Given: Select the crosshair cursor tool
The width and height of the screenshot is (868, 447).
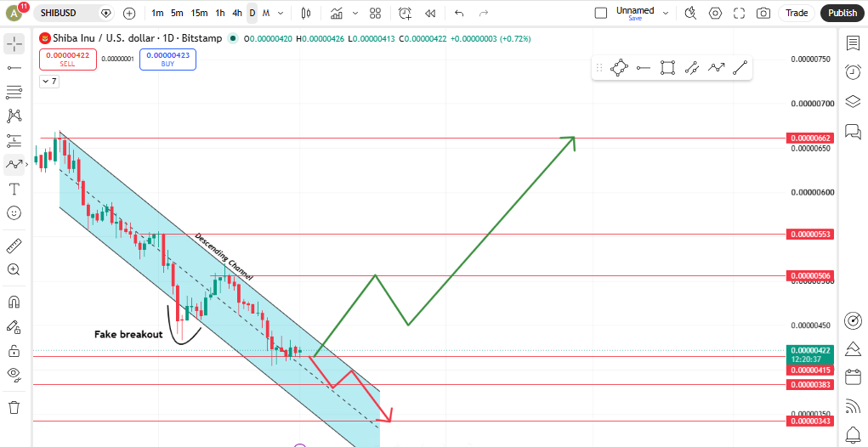Looking at the screenshot, I should click(x=14, y=43).
